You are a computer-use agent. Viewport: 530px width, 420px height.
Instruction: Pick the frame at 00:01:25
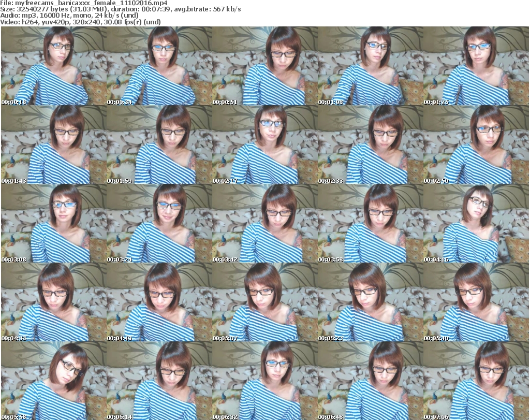tap(476, 66)
